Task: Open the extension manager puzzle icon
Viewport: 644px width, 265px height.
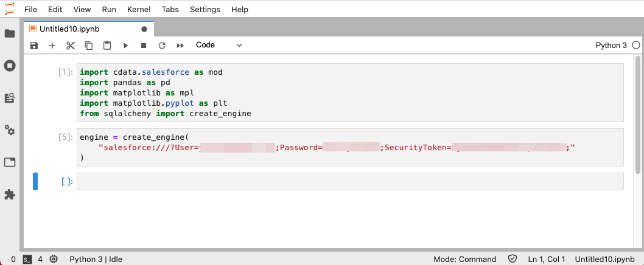Action: tap(10, 194)
